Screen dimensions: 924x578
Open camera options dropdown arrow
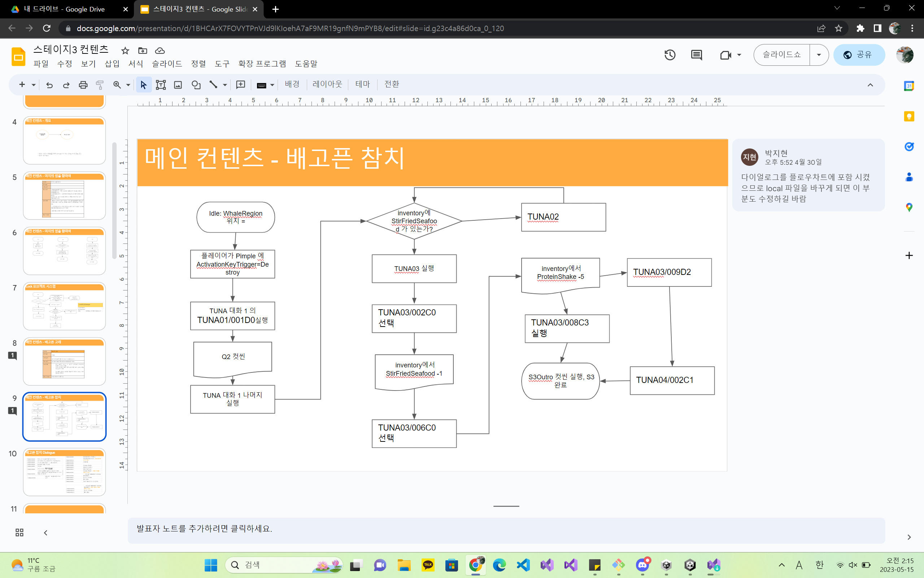click(739, 55)
